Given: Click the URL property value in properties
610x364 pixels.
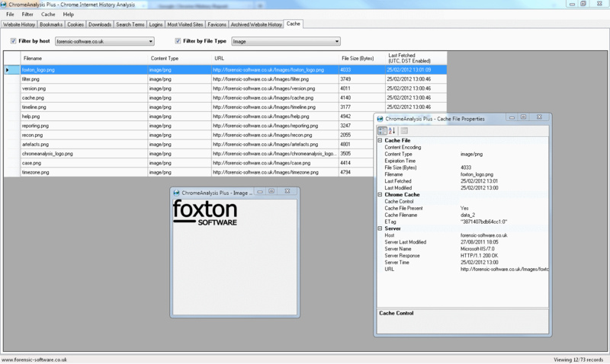Looking at the screenshot, I should click(505, 270).
